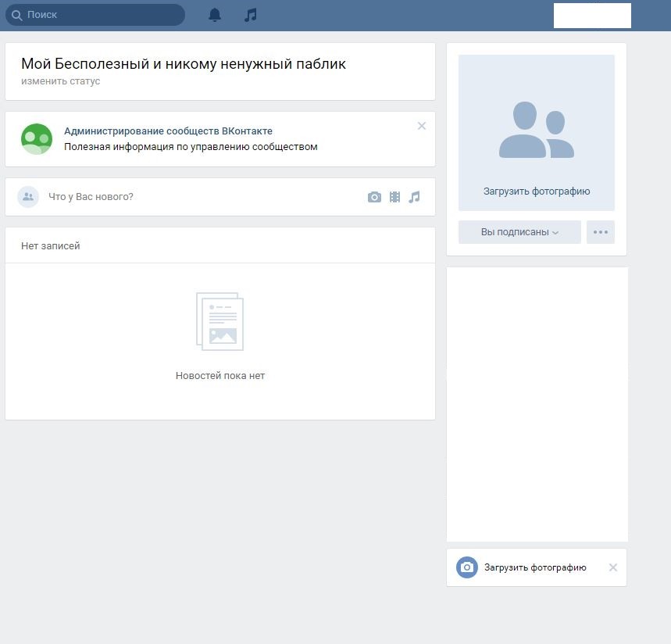Click the search magnifier icon
The width and height of the screenshot is (671, 644).
(16, 16)
